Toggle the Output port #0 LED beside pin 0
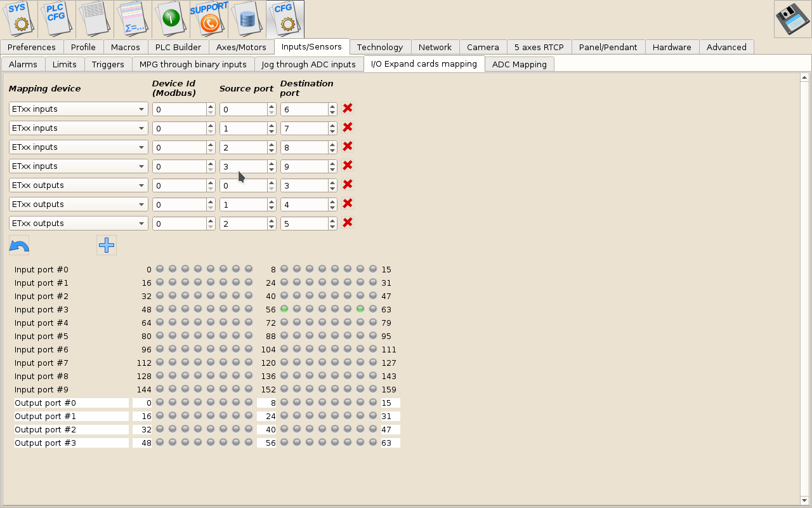The image size is (812, 508). point(160,403)
